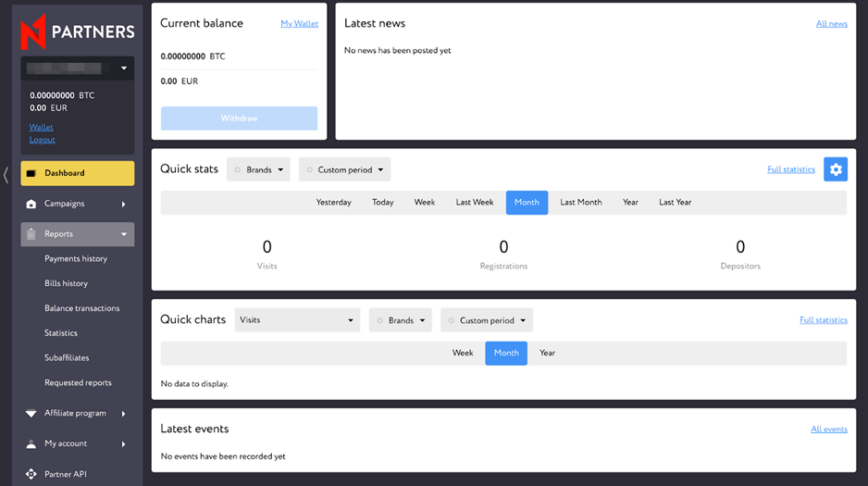Viewport: 868px width, 486px height.
Task: Select Last Week in Quick stats
Action: click(475, 203)
